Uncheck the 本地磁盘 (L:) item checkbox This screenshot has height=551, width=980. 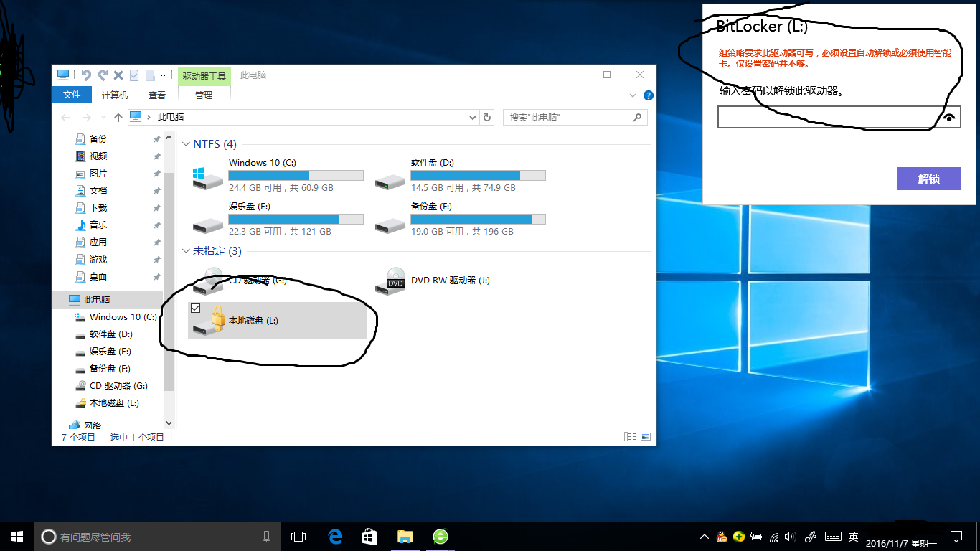[195, 309]
